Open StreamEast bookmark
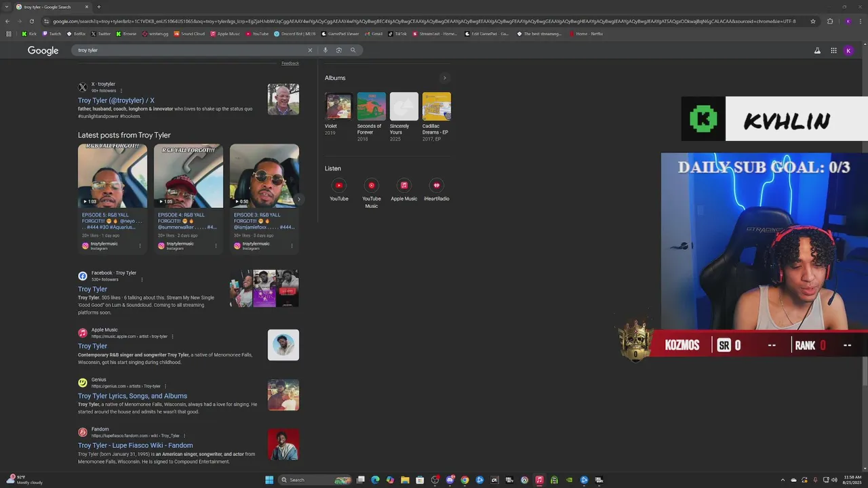 [x=434, y=34]
